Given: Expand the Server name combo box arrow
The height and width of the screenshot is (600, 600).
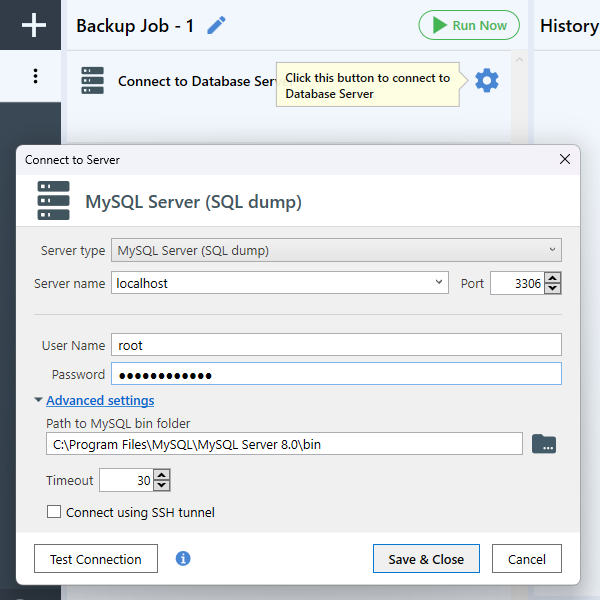Looking at the screenshot, I should [439, 282].
